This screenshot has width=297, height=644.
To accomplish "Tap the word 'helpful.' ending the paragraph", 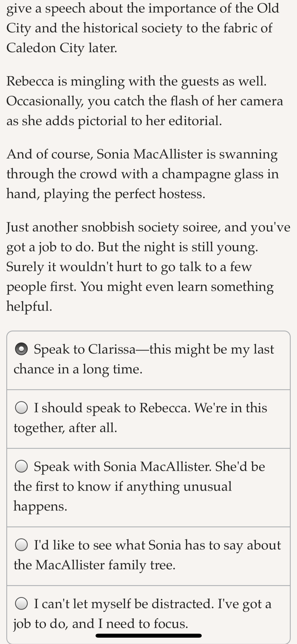I will [x=29, y=306].
